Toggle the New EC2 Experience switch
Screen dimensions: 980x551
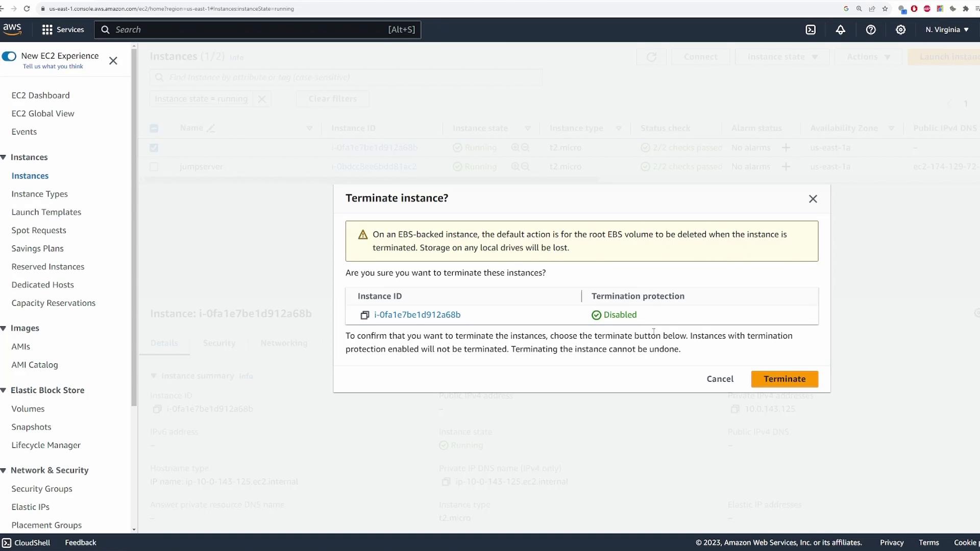click(x=9, y=56)
